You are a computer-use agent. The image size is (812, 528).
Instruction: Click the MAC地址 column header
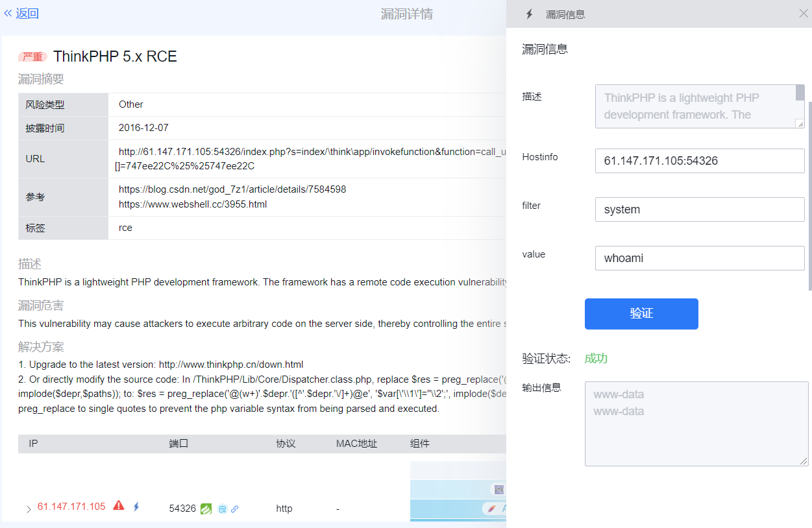point(356,444)
